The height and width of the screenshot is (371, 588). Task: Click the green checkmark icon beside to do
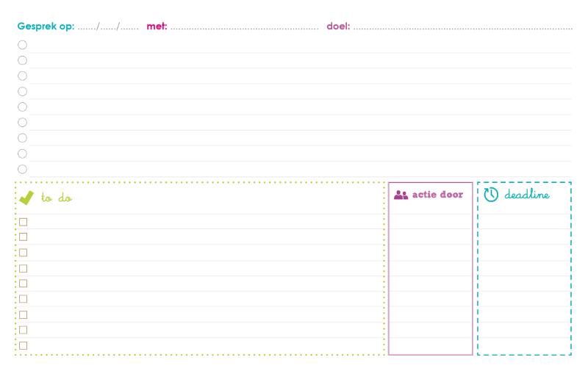tap(26, 198)
